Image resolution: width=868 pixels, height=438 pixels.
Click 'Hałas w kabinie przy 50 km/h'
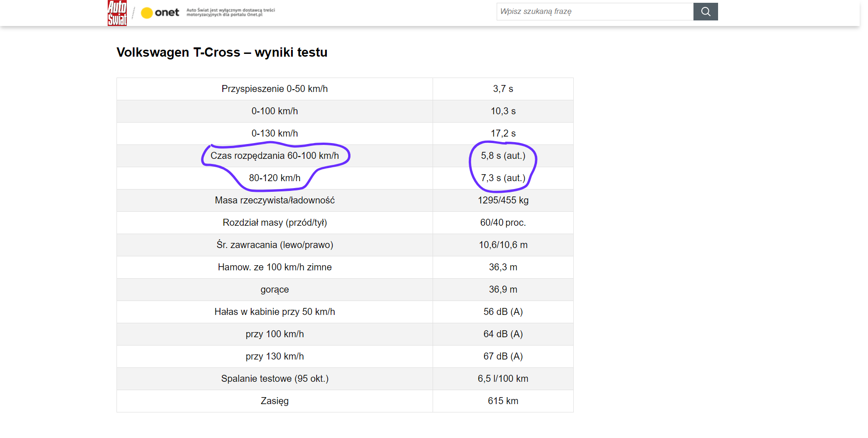point(275,312)
